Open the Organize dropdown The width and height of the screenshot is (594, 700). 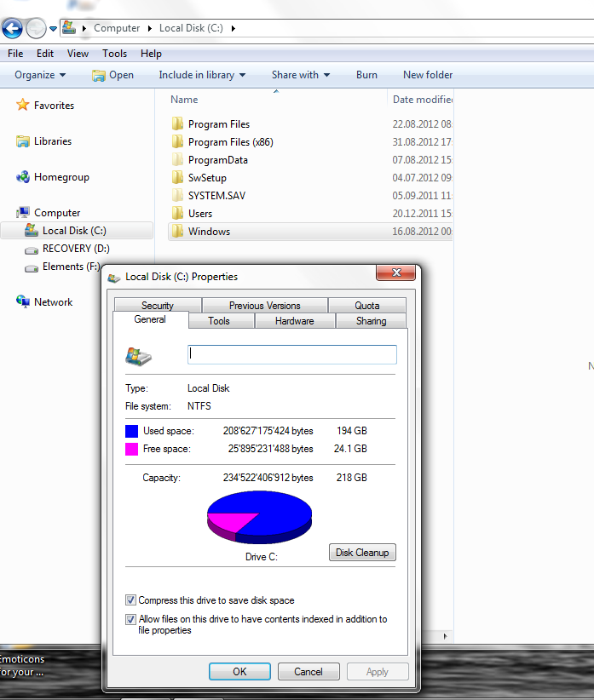click(x=40, y=75)
